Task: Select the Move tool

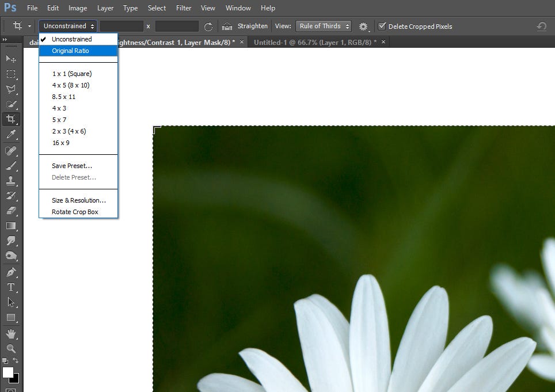Action: point(10,59)
